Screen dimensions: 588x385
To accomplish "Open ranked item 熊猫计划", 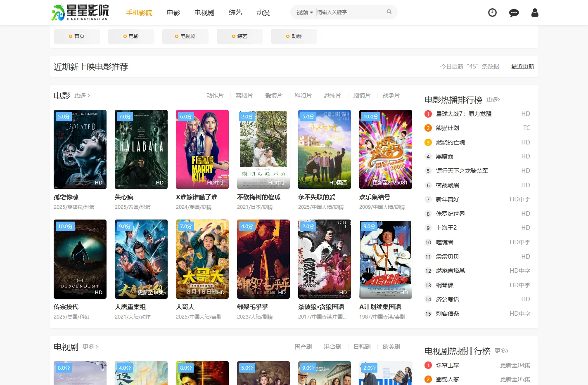I will click(448, 128).
